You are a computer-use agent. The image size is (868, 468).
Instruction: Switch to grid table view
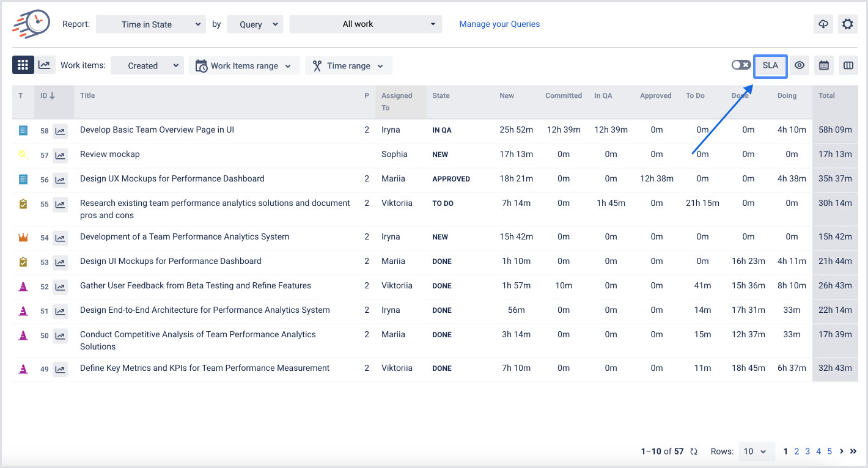[x=23, y=65]
